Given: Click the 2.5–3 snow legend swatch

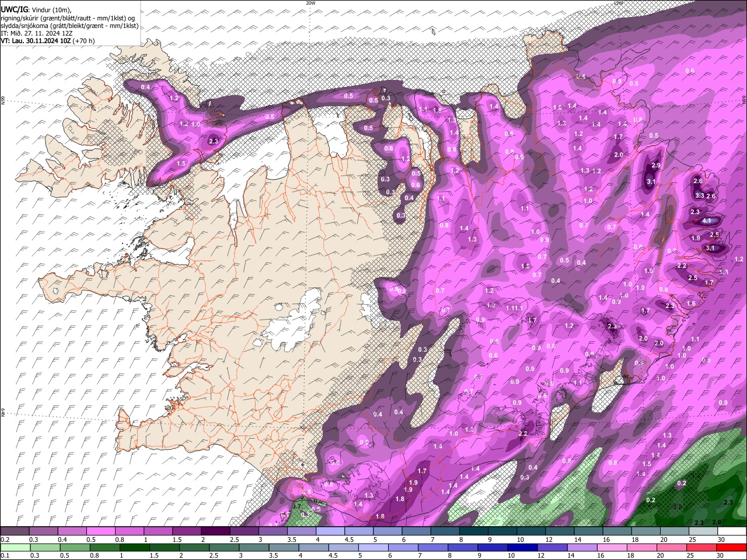Looking at the screenshot, I should pyautogui.click(x=245, y=531).
